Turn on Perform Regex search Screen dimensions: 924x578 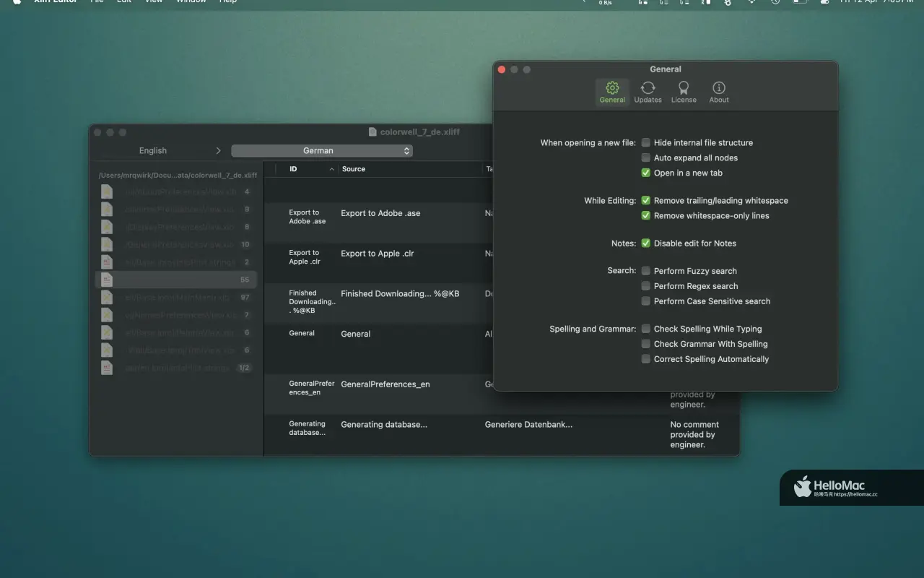tap(646, 286)
